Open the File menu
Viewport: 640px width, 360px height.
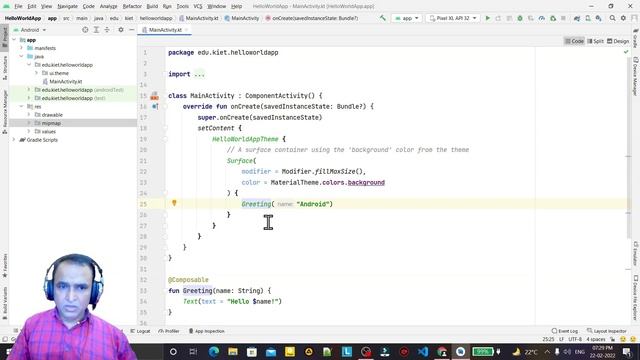[x=18, y=6]
